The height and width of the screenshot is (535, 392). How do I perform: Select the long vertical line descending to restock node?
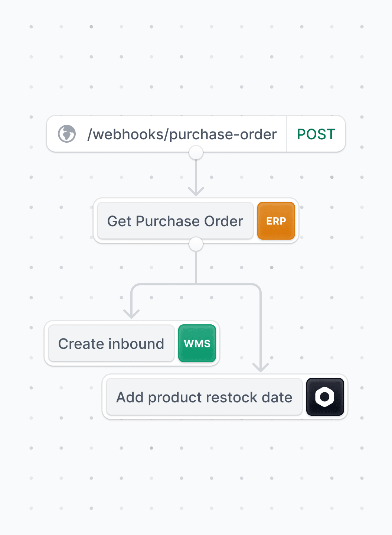click(261, 329)
